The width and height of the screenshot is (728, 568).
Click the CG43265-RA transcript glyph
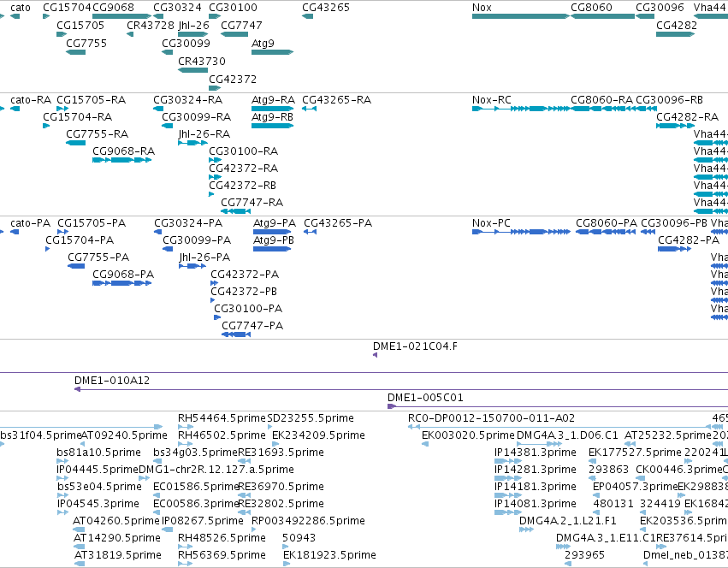(309, 109)
